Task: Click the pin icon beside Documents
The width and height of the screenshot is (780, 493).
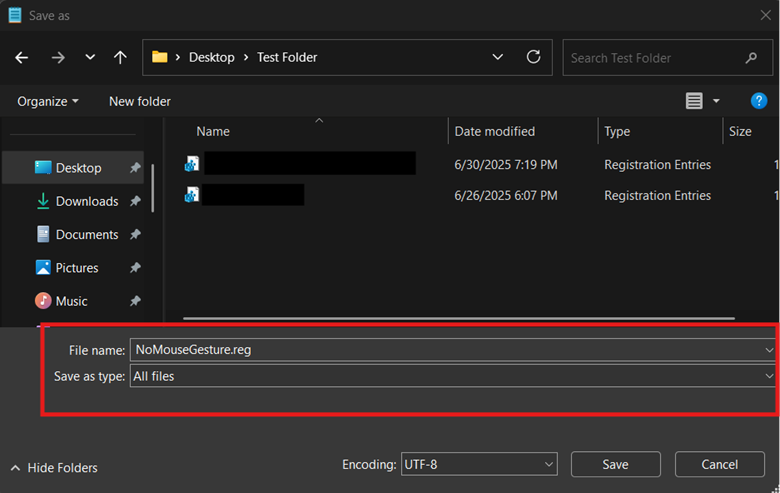Action: [x=135, y=234]
